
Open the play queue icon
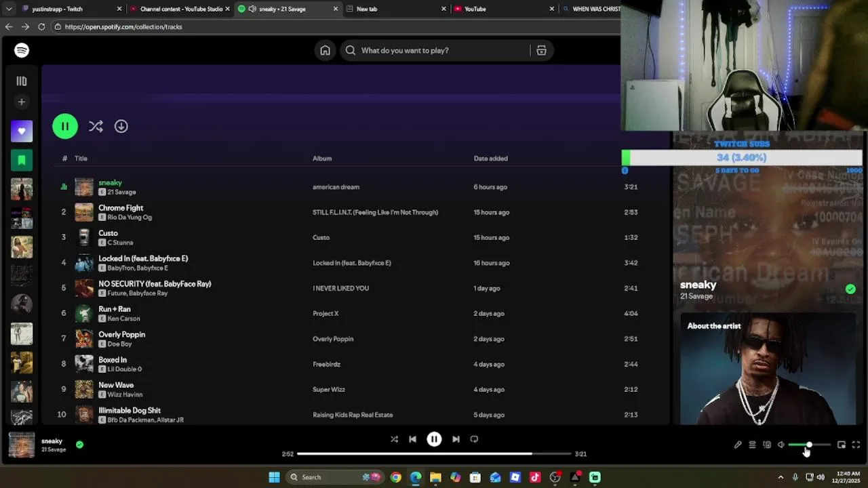(x=752, y=445)
